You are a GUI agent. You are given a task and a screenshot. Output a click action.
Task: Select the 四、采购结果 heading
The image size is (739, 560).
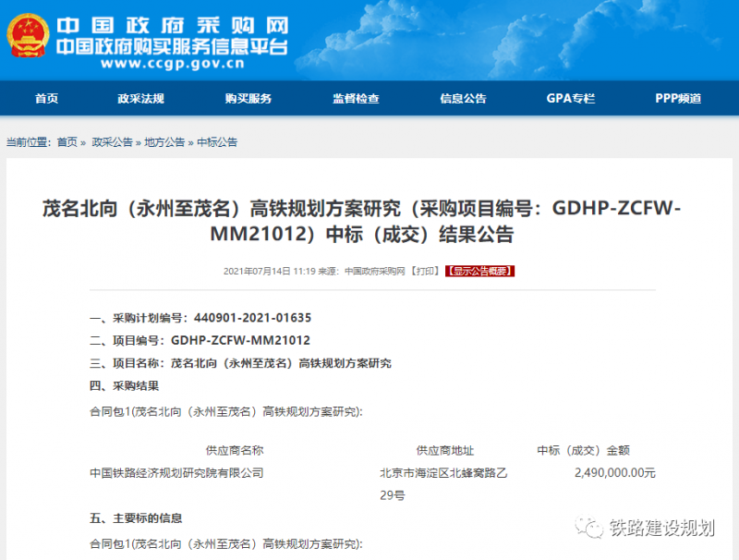pos(125,385)
